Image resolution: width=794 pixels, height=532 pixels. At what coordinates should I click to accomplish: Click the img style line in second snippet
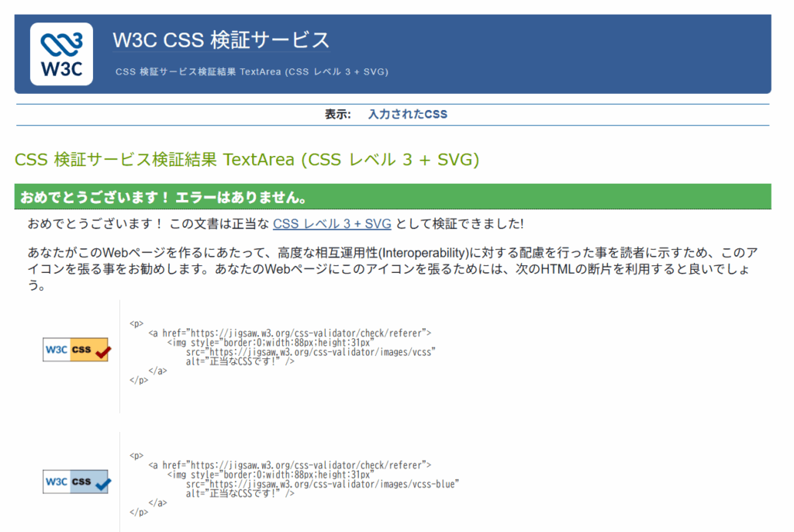tap(271, 475)
